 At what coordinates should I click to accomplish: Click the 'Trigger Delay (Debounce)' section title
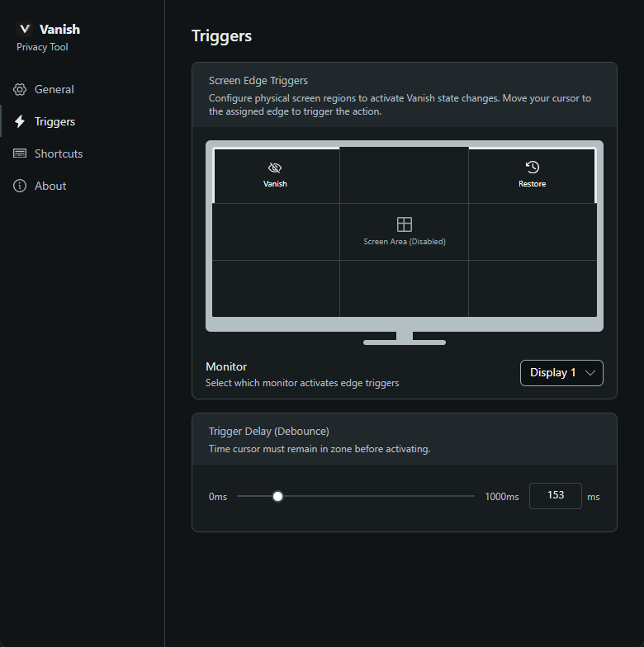pyautogui.click(x=269, y=431)
